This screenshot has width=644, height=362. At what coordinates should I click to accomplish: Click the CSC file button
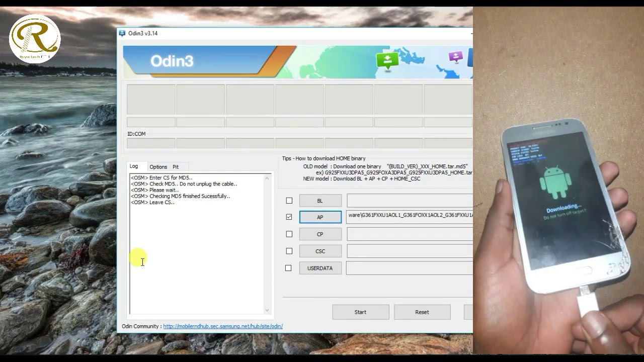click(320, 251)
